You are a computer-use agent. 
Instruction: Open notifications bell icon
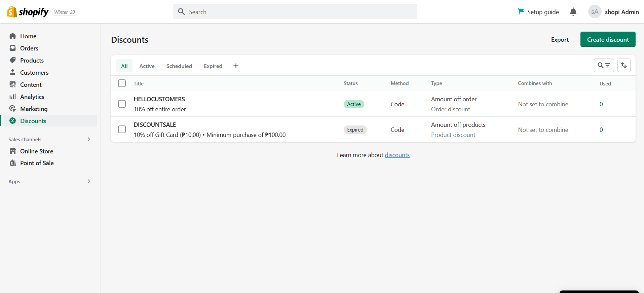(x=573, y=12)
